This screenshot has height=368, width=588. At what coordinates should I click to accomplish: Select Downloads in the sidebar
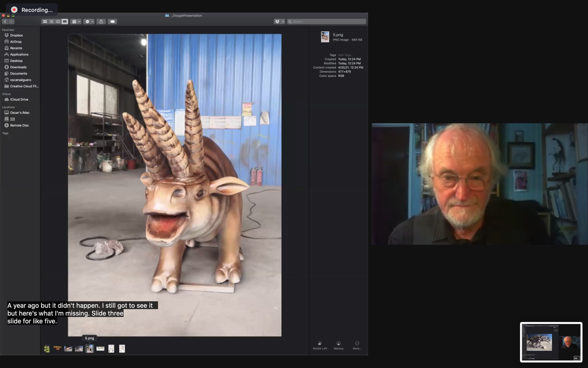pos(18,67)
